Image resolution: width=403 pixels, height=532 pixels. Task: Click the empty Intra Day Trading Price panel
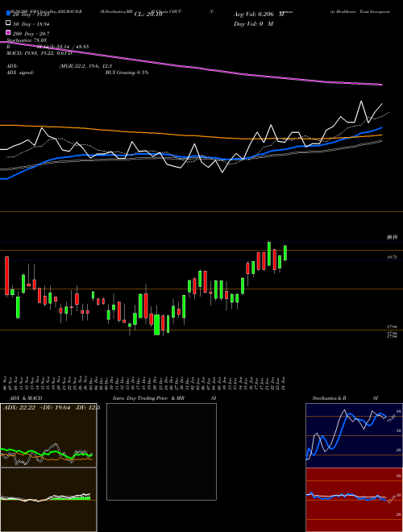(161, 451)
